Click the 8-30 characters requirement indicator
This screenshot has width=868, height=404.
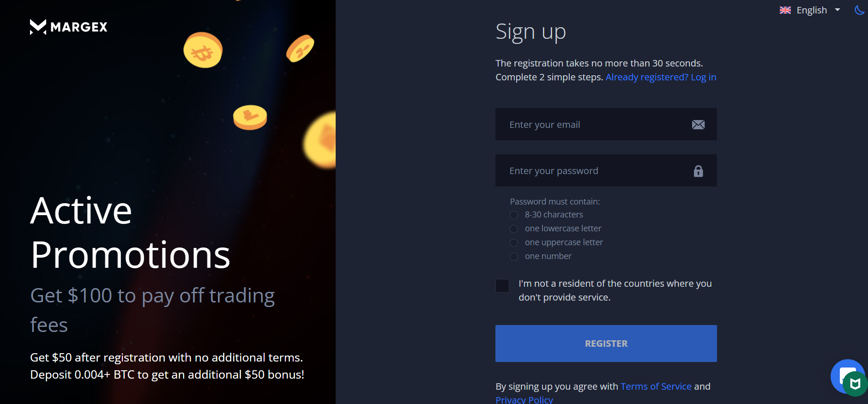514,215
